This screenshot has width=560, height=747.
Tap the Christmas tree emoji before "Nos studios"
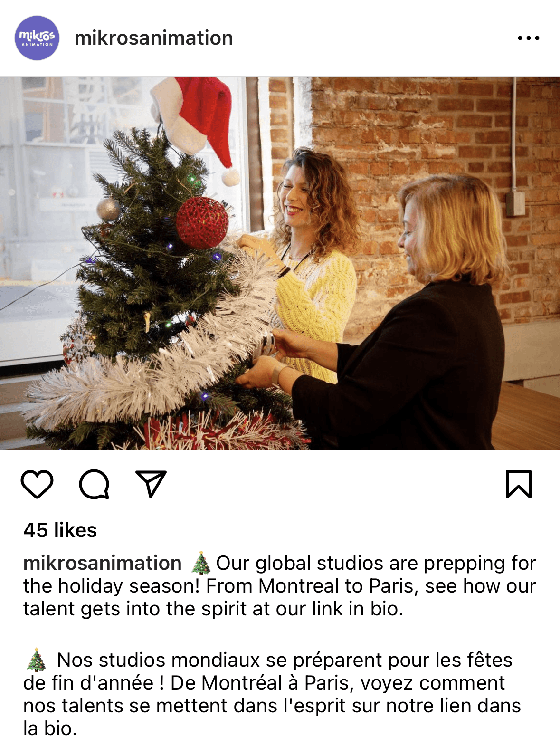[37, 660]
